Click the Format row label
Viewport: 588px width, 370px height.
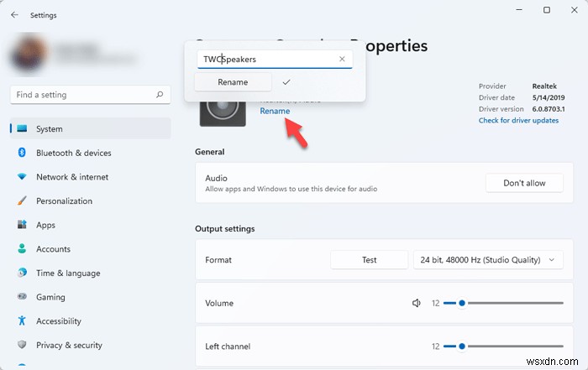point(218,260)
